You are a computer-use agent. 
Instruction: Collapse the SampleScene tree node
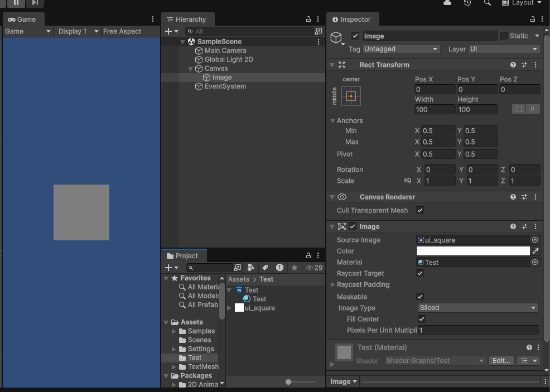pyautogui.click(x=182, y=42)
